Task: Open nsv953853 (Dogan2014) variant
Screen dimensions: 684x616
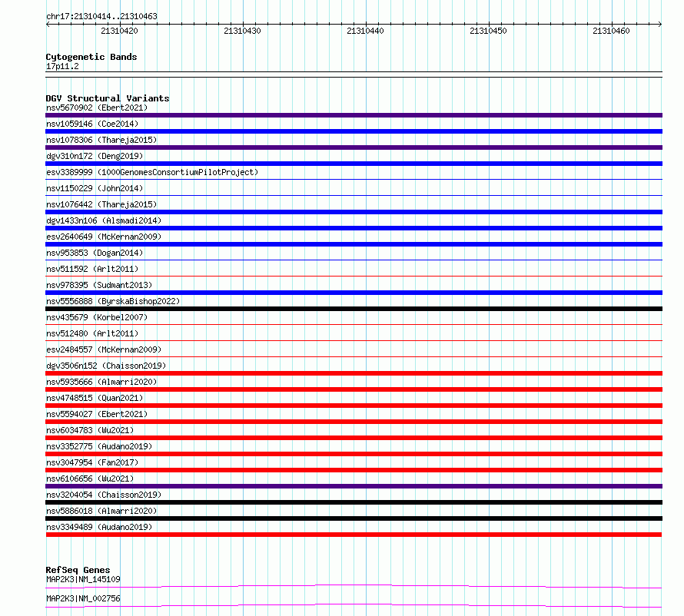Action: pyautogui.click(x=95, y=253)
